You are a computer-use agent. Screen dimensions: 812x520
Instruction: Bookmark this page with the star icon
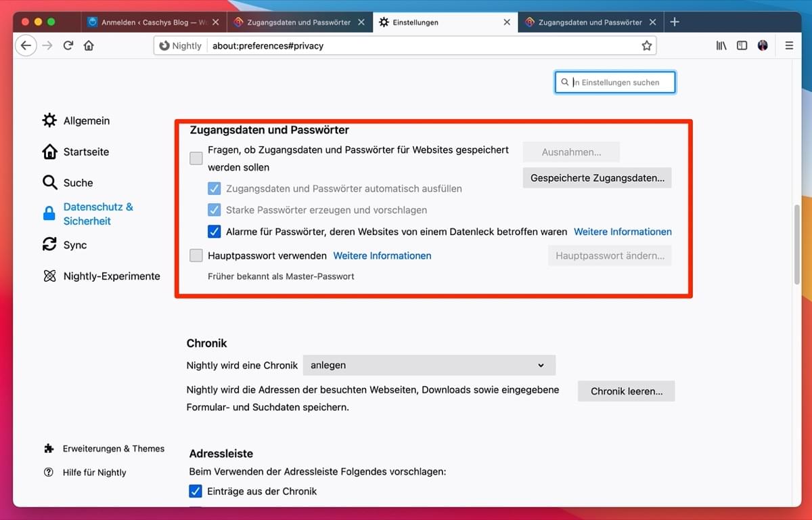coord(646,45)
